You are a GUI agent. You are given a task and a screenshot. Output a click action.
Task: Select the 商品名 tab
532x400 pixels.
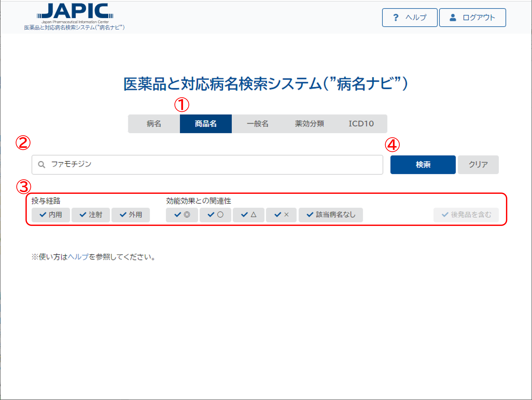206,124
